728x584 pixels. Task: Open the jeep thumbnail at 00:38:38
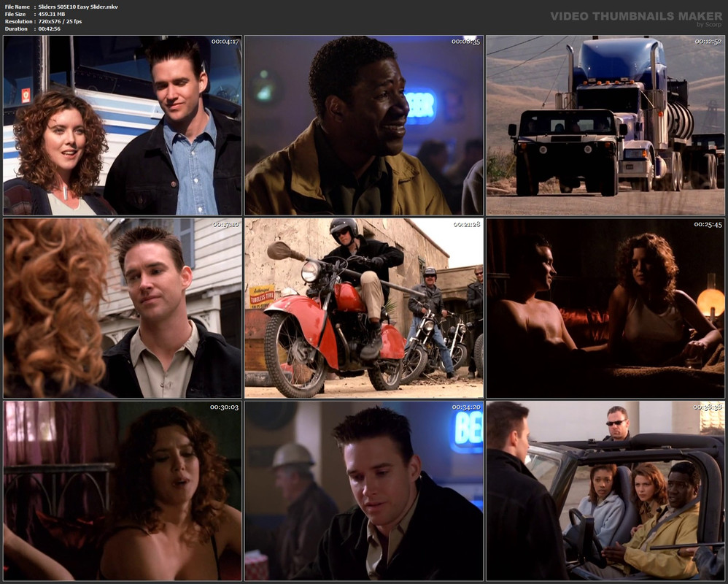pyautogui.click(x=605, y=491)
